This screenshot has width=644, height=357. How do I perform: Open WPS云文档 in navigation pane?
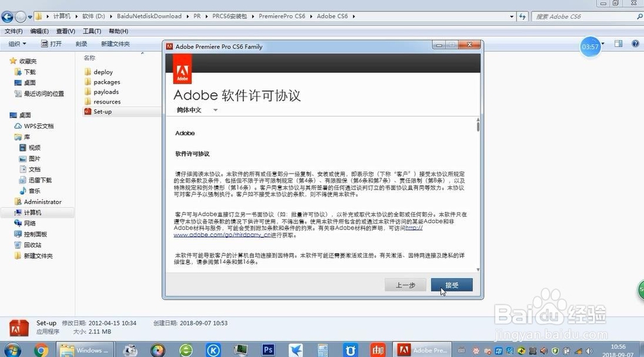click(x=34, y=126)
